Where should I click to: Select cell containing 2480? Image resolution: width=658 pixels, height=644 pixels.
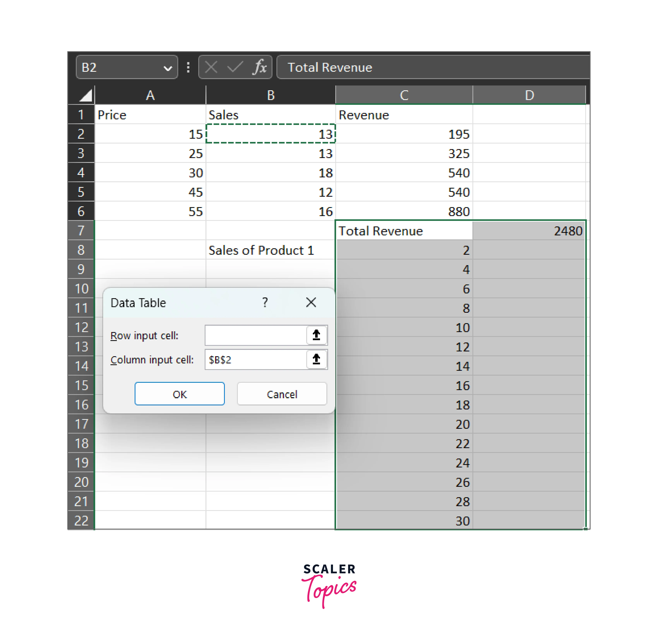pos(529,231)
